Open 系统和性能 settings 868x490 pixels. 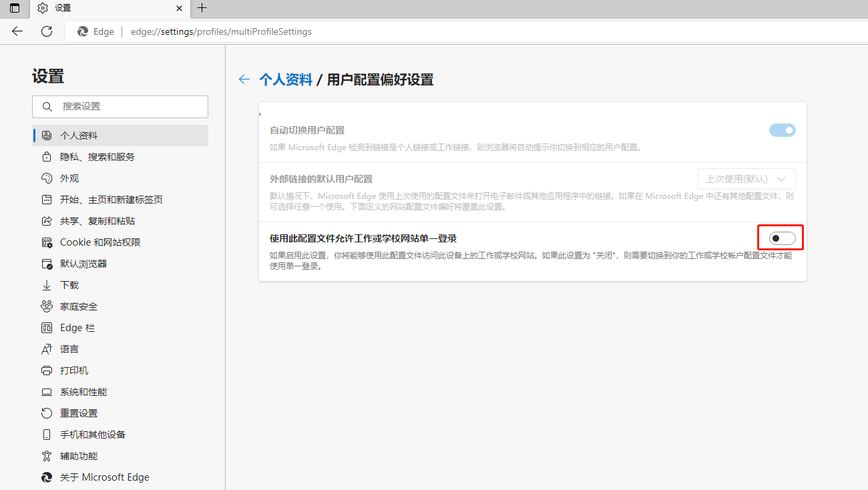[120, 392]
